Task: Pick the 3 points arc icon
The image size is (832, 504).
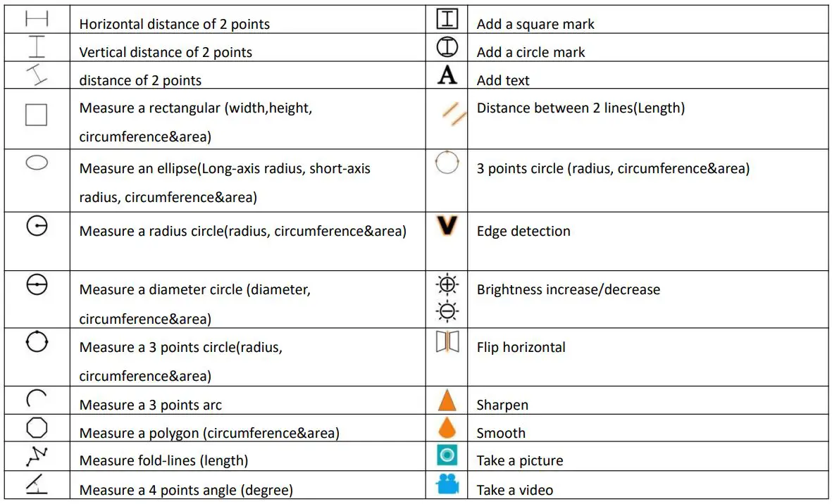Action: tap(37, 400)
